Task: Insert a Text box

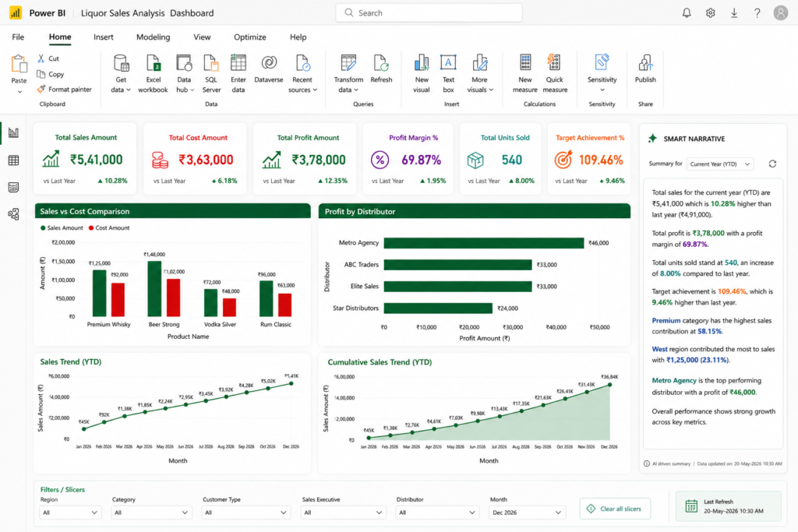Action: pos(448,74)
